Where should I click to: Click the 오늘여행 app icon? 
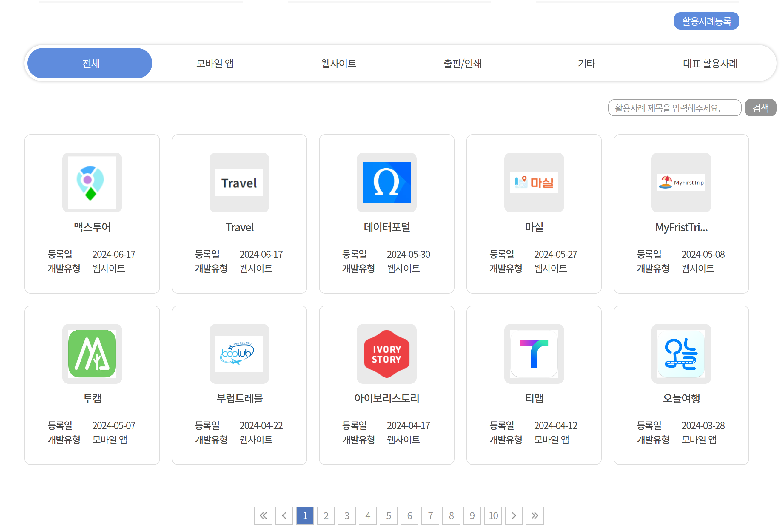pos(681,354)
